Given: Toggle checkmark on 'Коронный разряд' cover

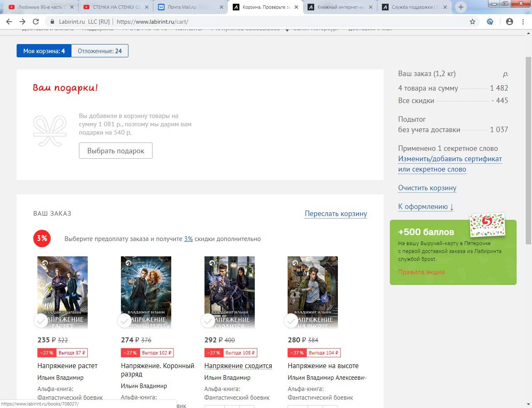Looking at the screenshot, I should [x=124, y=321].
